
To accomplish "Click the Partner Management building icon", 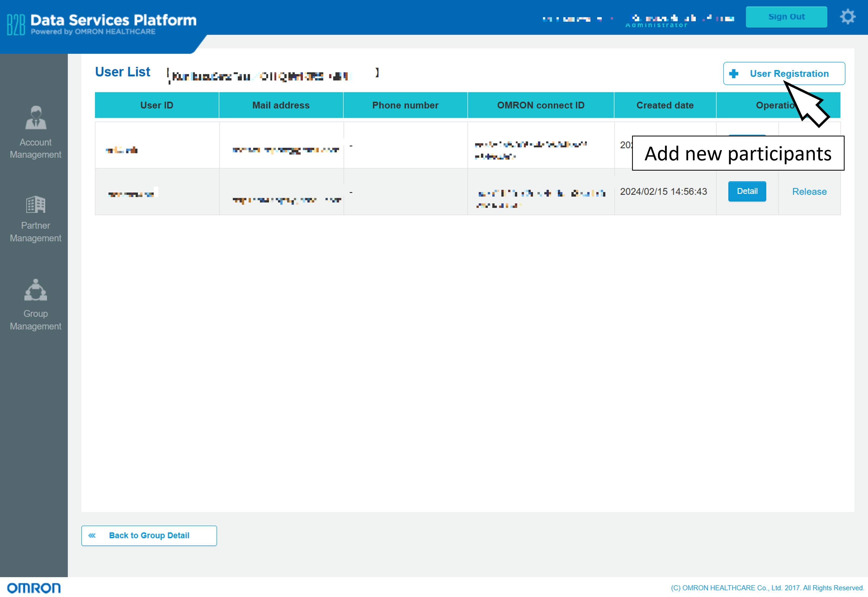I will [36, 204].
